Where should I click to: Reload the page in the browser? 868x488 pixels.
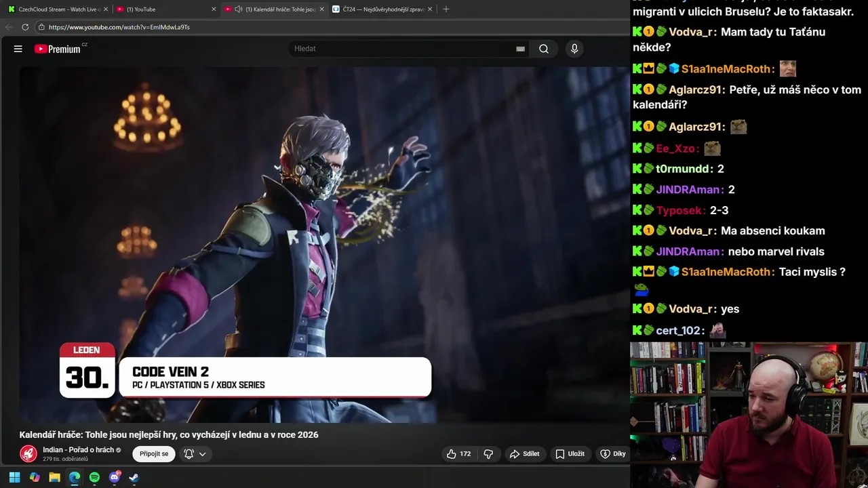[x=25, y=27]
